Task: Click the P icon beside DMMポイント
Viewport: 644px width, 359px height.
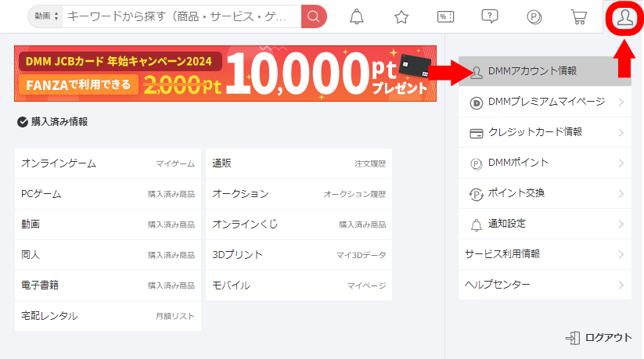Action: (x=476, y=164)
